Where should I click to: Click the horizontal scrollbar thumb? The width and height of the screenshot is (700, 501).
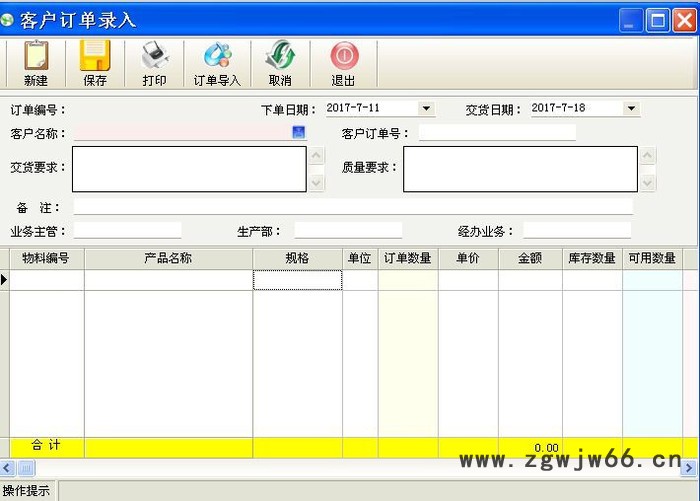tap(26, 468)
